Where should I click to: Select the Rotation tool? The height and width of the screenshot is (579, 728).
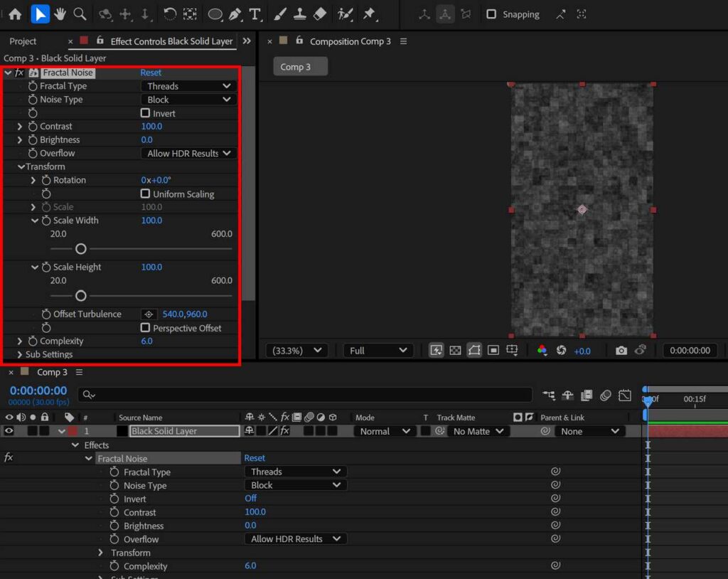pyautogui.click(x=169, y=14)
